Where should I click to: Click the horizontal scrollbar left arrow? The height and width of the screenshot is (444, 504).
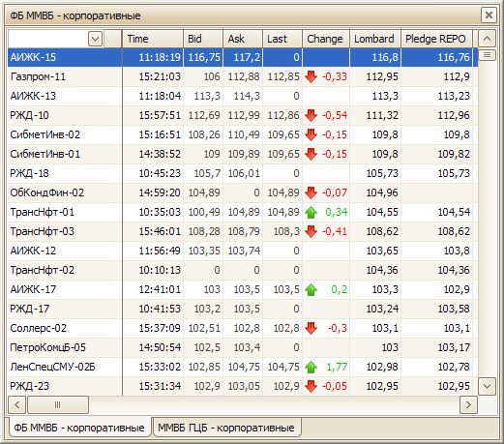coord(17,404)
